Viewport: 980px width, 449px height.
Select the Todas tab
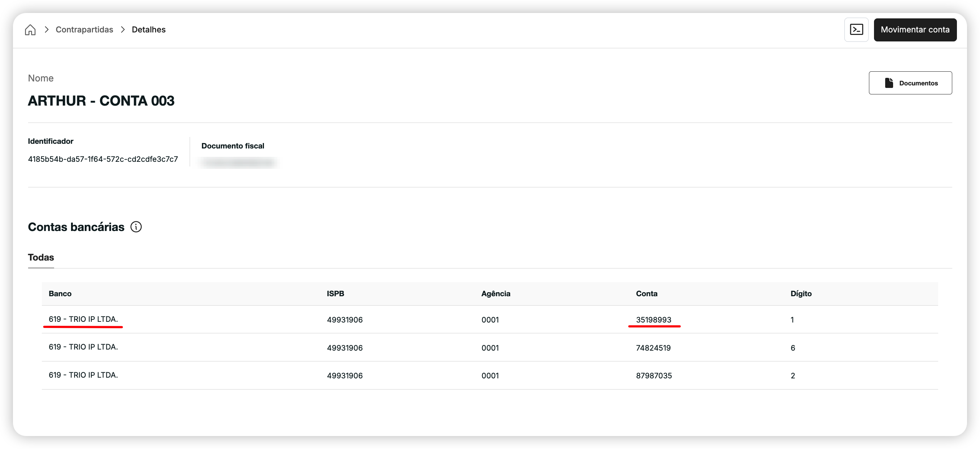[x=41, y=257]
